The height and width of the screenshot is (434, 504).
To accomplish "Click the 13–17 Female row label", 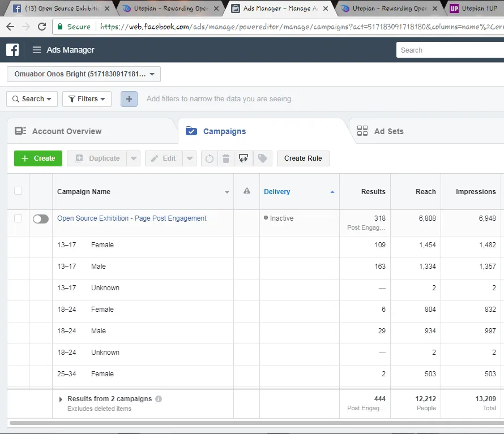I will click(x=86, y=245).
